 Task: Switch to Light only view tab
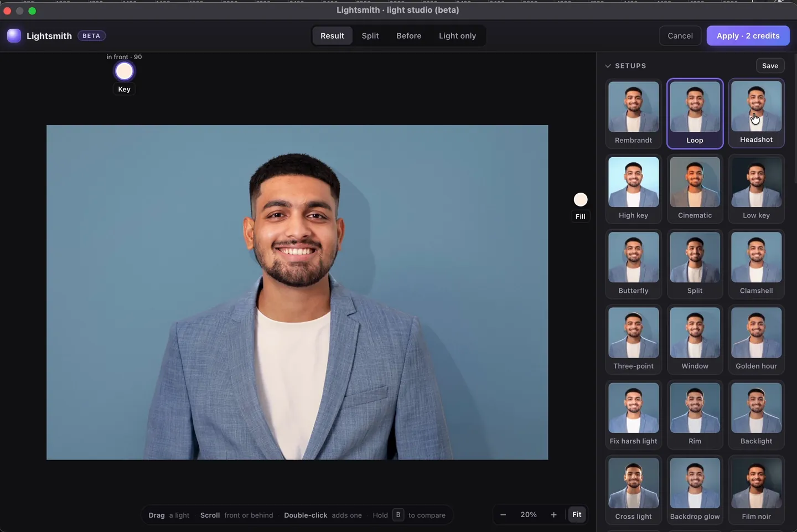point(457,35)
